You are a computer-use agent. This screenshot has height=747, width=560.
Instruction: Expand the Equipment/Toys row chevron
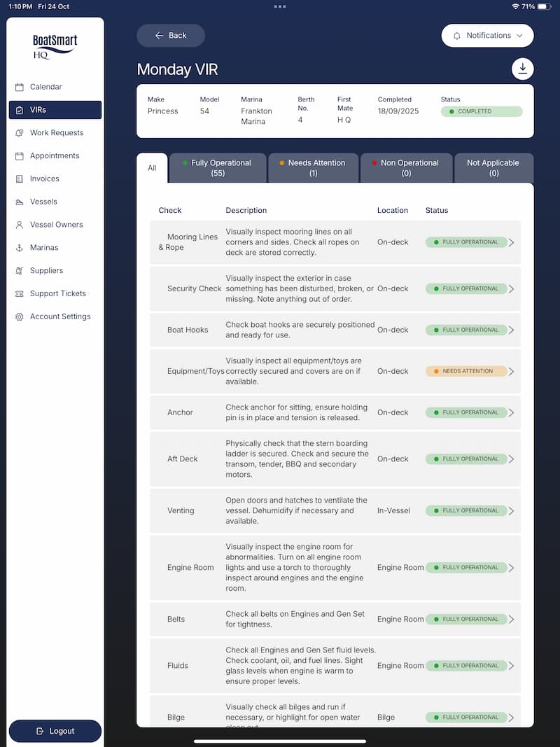511,372
